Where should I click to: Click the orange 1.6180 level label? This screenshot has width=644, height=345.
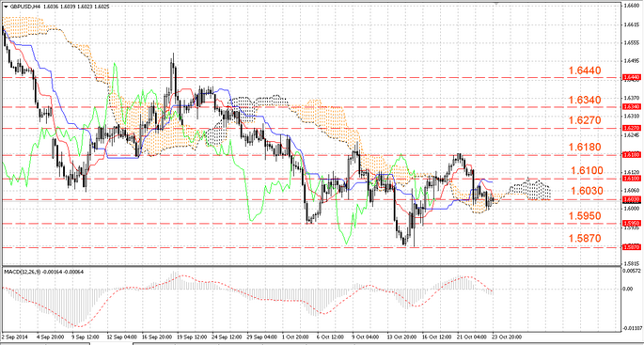click(585, 147)
